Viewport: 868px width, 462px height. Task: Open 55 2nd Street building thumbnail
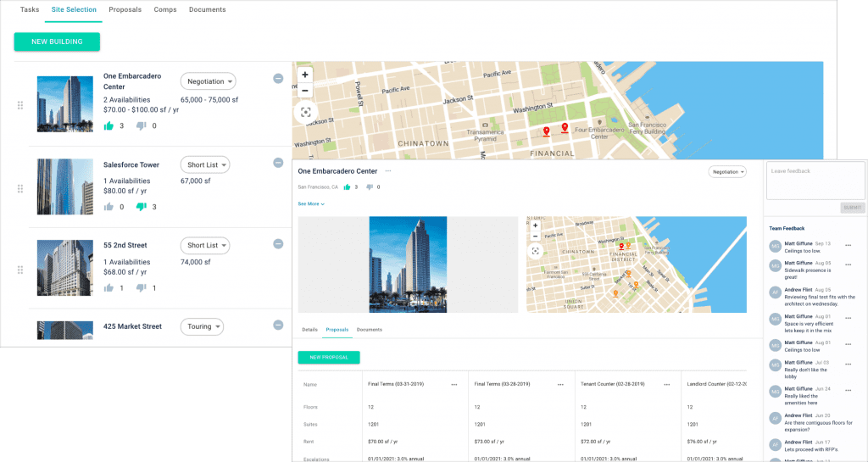pos(64,268)
